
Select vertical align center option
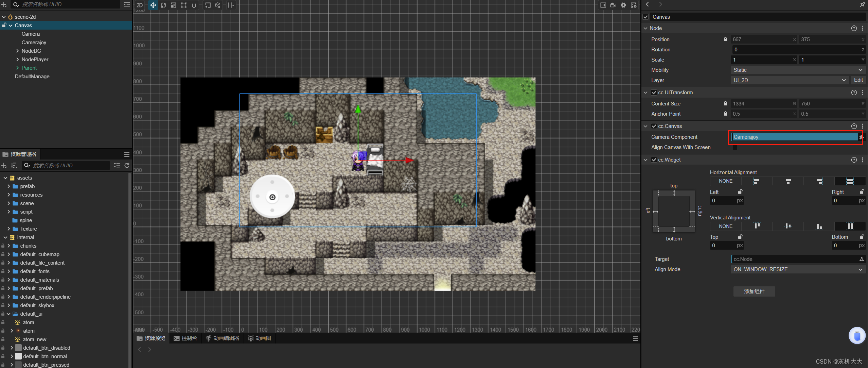[x=788, y=226]
